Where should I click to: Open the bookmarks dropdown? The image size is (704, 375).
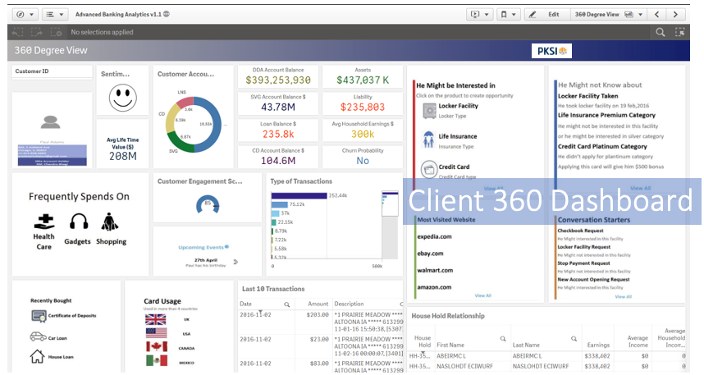coord(508,14)
